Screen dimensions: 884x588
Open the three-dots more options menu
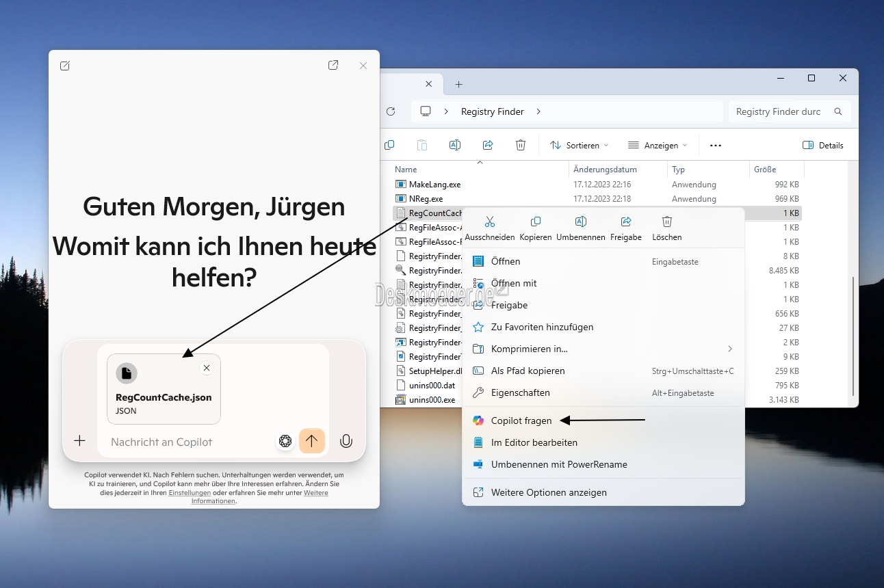(716, 145)
